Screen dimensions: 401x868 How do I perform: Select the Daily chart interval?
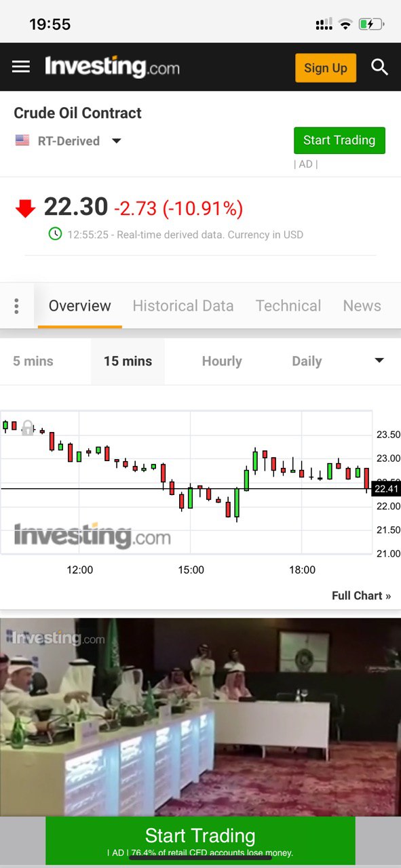307,361
